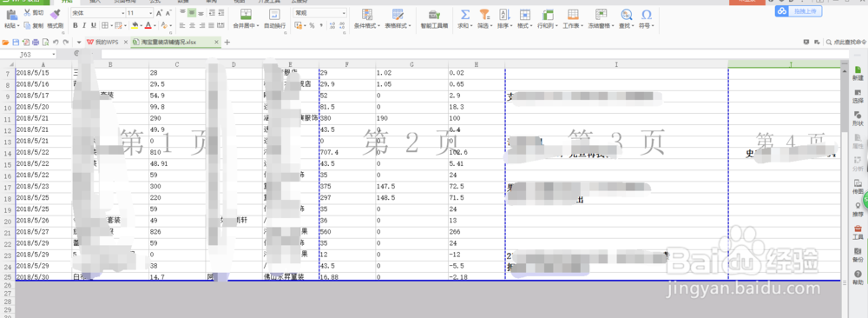Click the print icon in quick toolbar
Image resolution: width=868 pixels, height=318 pixels.
click(x=36, y=42)
